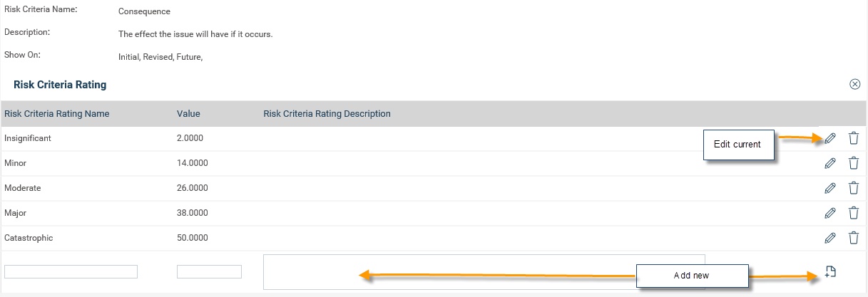Screen dimensions: 868x297
Task: Delete the Minor rating entry
Action: 853,163
